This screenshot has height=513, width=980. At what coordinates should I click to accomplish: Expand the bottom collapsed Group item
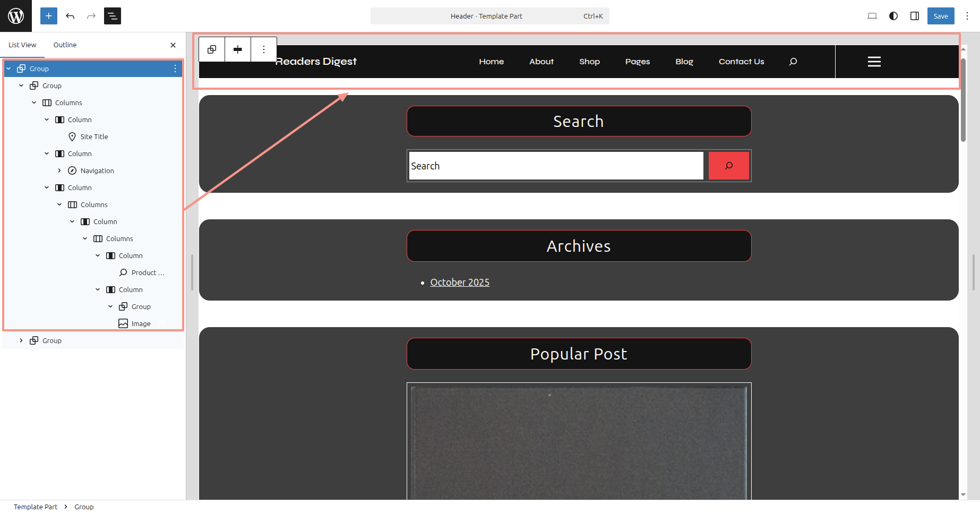pyautogui.click(x=21, y=340)
